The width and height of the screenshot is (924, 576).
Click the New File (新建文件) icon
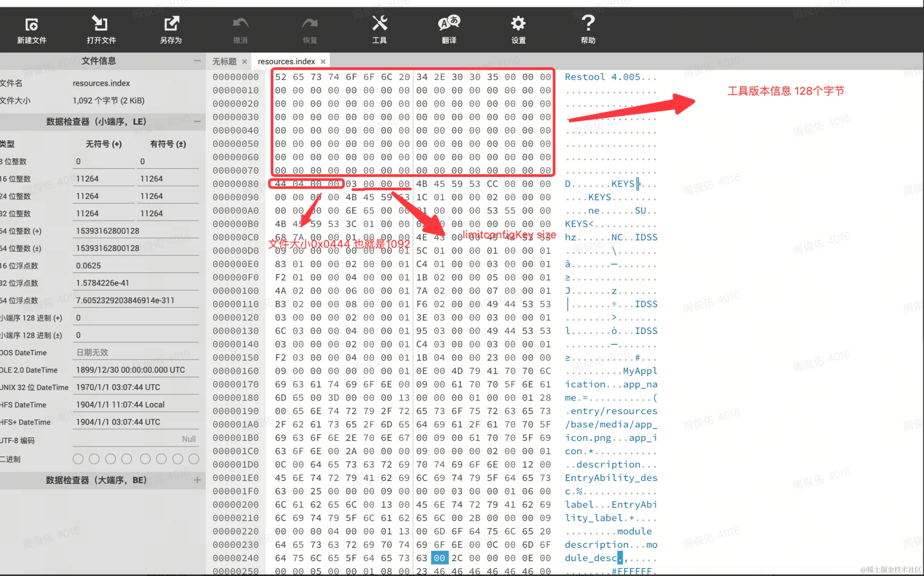(x=31, y=24)
